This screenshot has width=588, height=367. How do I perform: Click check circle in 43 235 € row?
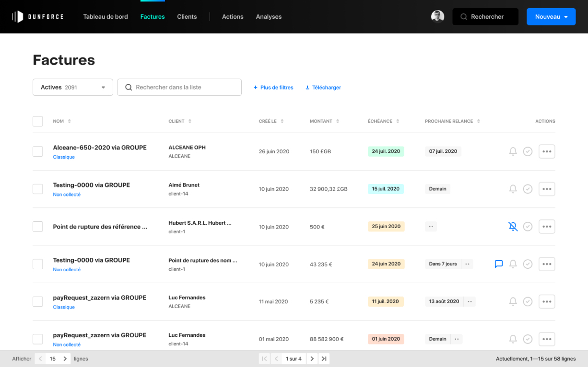pyautogui.click(x=528, y=264)
